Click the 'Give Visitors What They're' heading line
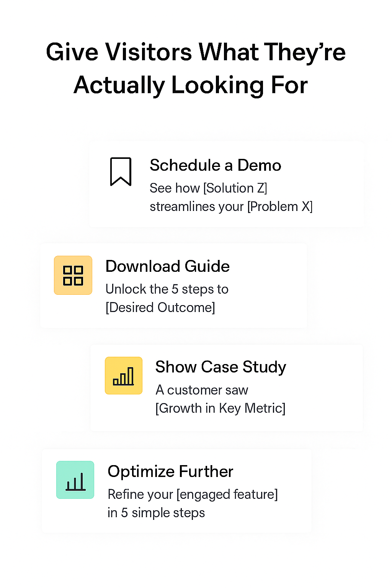 pyautogui.click(x=196, y=52)
